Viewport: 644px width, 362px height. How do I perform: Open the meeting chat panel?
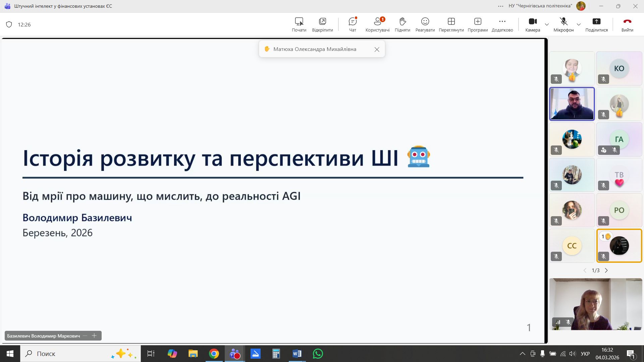(x=352, y=24)
